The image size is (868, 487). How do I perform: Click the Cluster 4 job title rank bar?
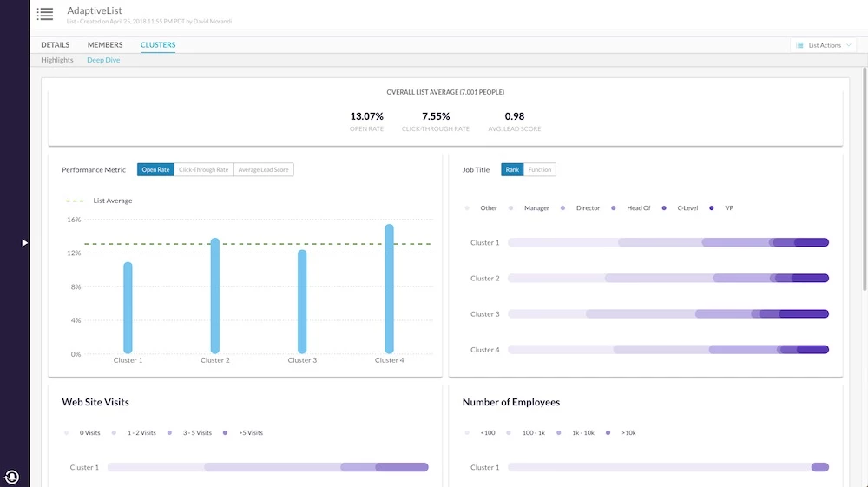pos(668,349)
